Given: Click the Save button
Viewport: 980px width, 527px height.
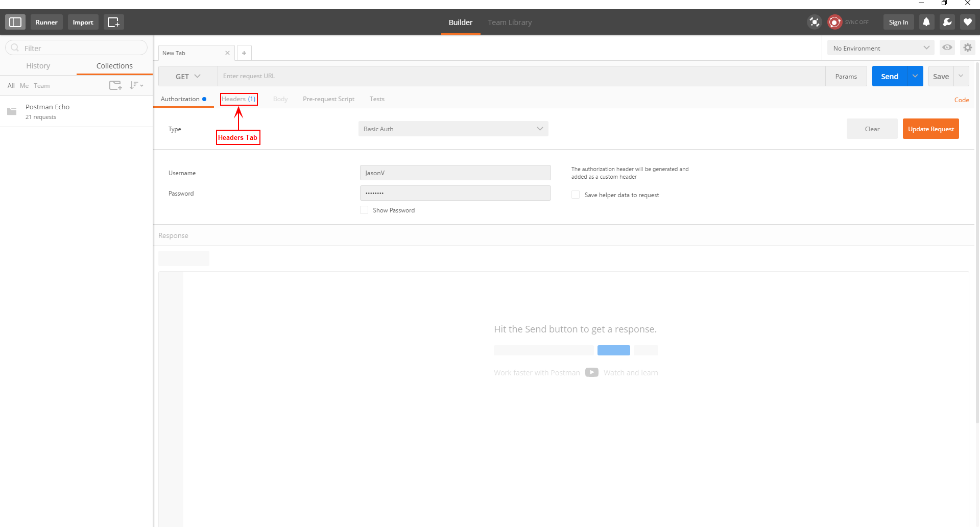Looking at the screenshot, I should point(941,76).
